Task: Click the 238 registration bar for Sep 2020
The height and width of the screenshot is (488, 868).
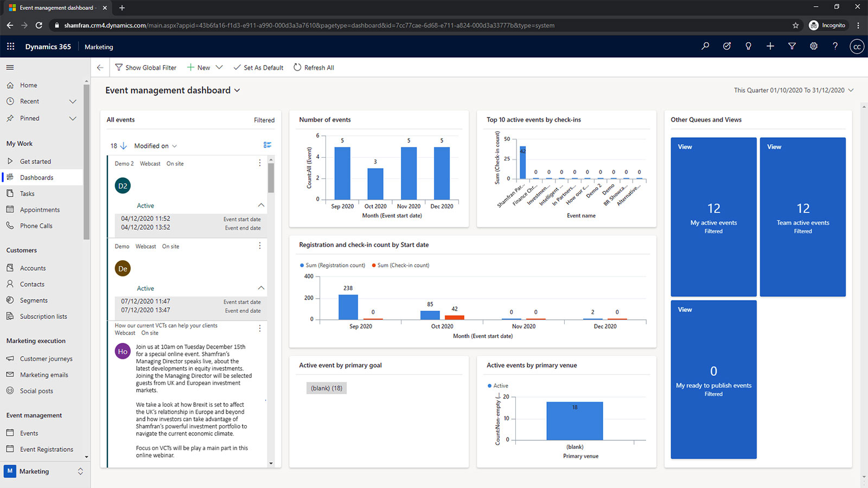Action: (348, 307)
